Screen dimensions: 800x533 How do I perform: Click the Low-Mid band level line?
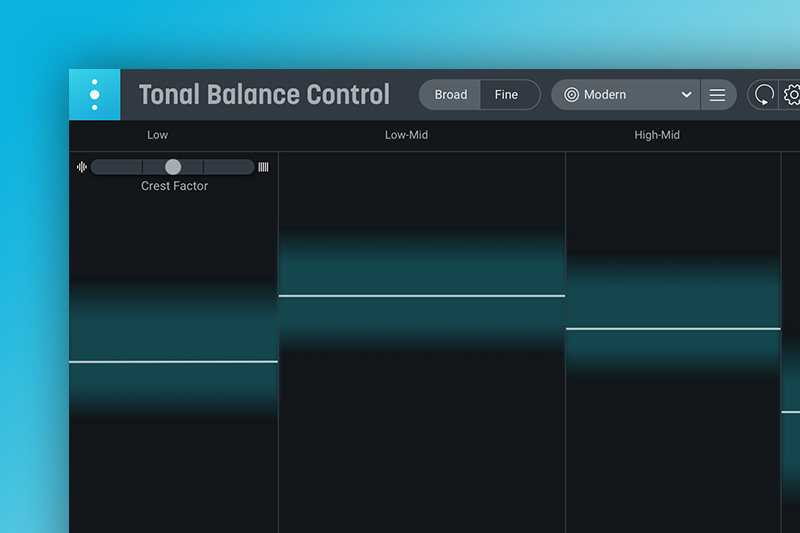(421, 296)
